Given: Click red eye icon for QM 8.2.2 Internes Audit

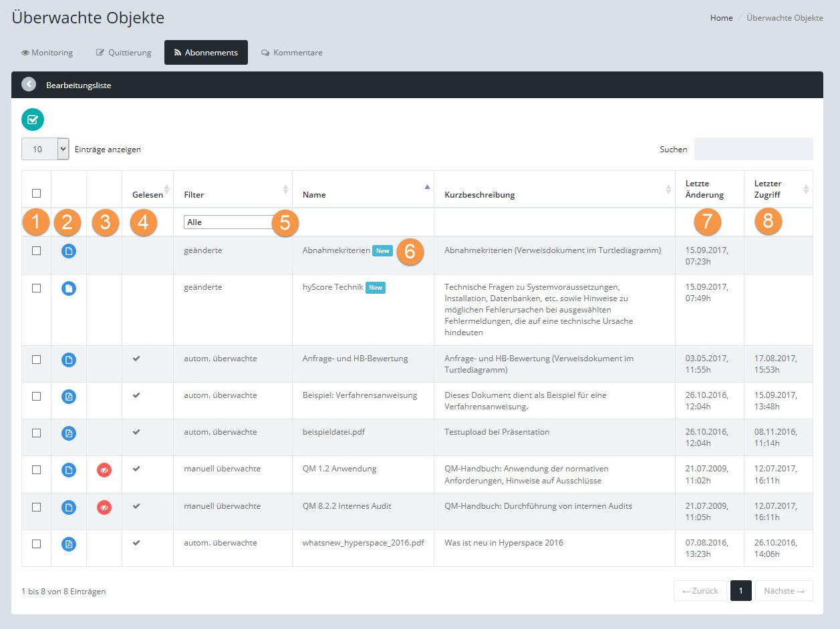Looking at the screenshot, I should point(104,507).
